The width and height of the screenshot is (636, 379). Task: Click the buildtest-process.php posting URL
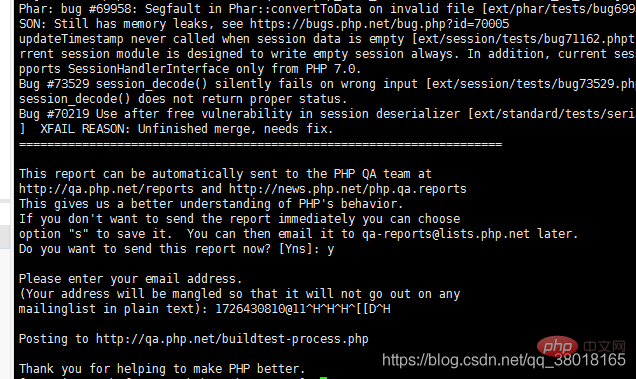(232, 339)
